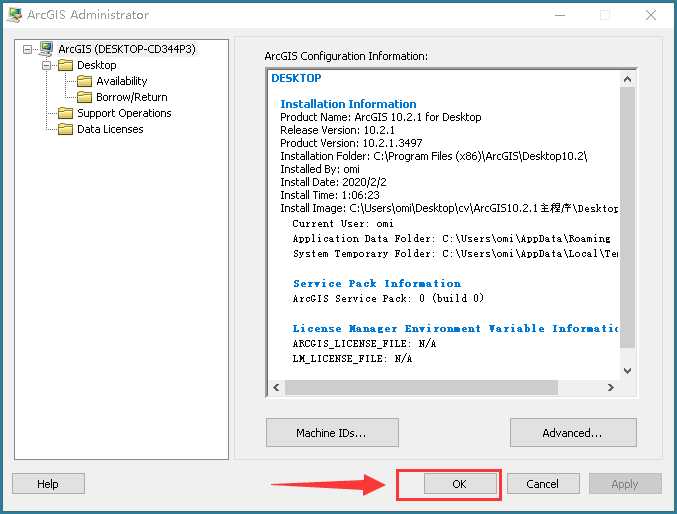Select Data Licenses in the tree
The width and height of the screenshot is (677, 514).
tap(110, 129)
